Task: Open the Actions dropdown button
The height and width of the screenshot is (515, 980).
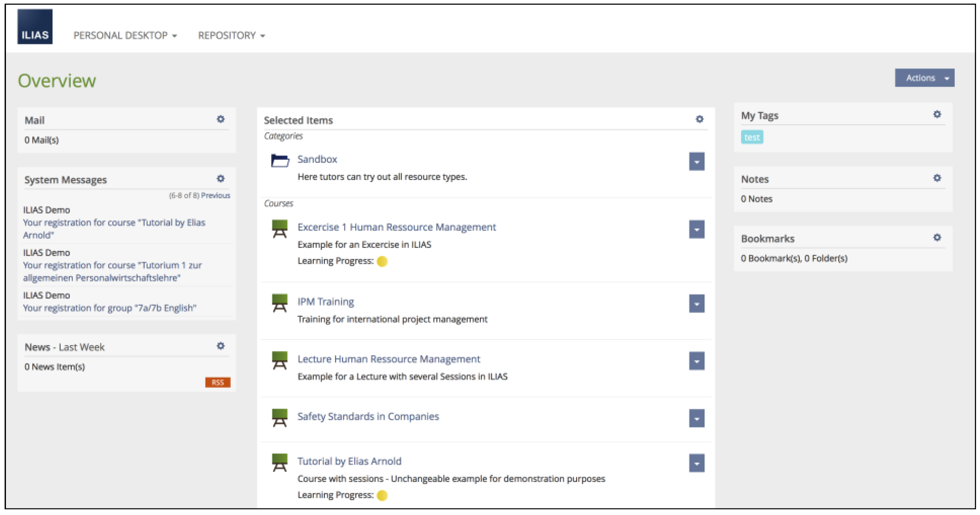Action: point(924,78)
